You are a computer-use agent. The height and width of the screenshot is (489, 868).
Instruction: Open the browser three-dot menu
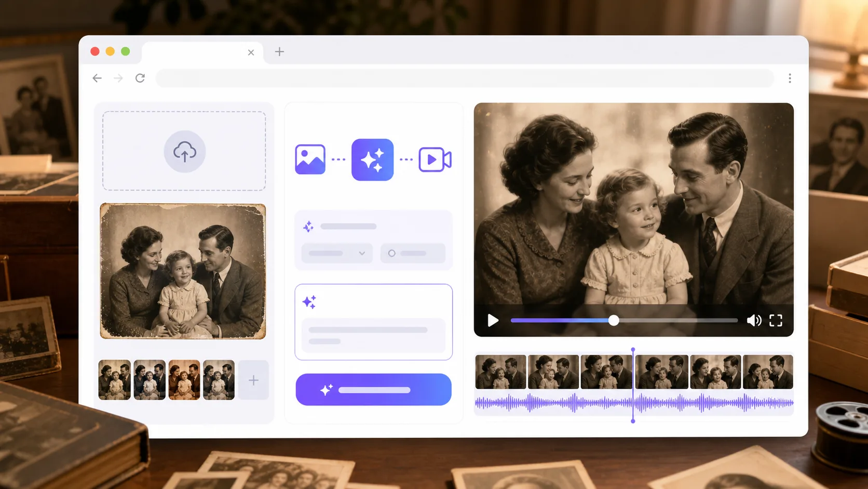pyautogui.click(x=790, y=78)
